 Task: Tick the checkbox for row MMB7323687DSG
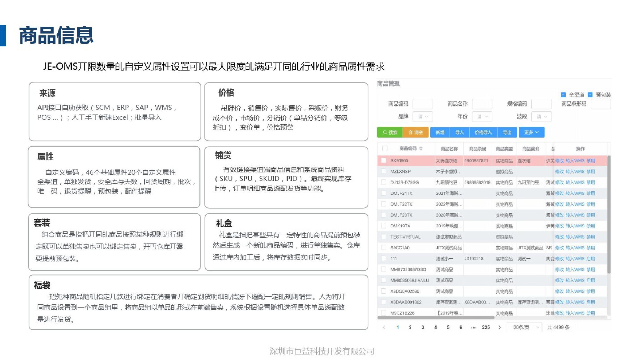tap(384, 269)
